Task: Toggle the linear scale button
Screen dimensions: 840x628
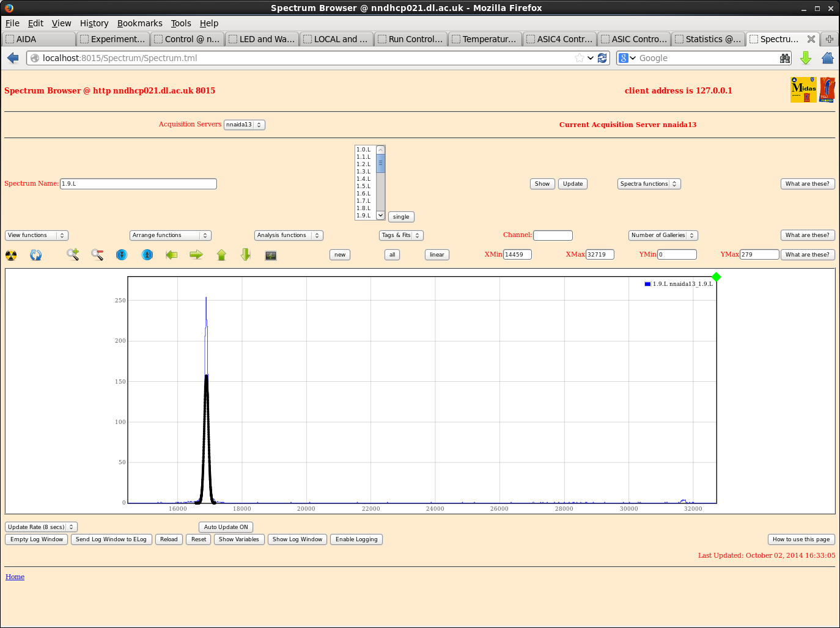Action: coord(437,255)
